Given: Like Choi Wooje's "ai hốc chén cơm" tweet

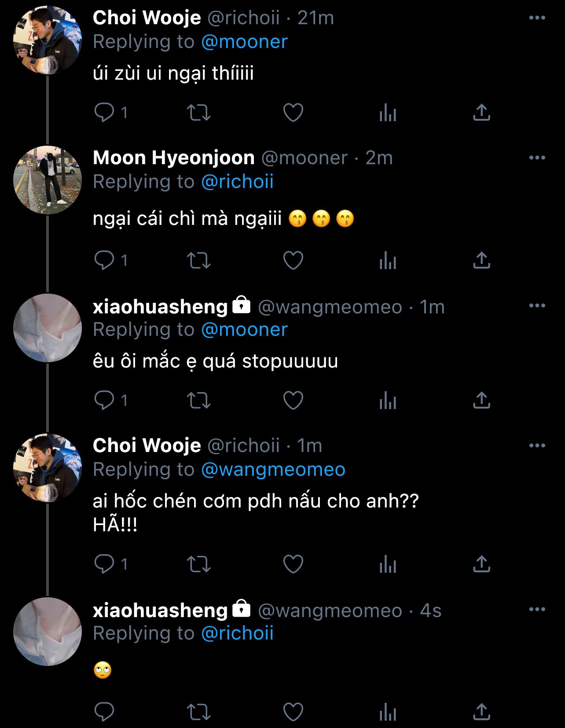Looking at the screenshot, I should click(293, 564).
